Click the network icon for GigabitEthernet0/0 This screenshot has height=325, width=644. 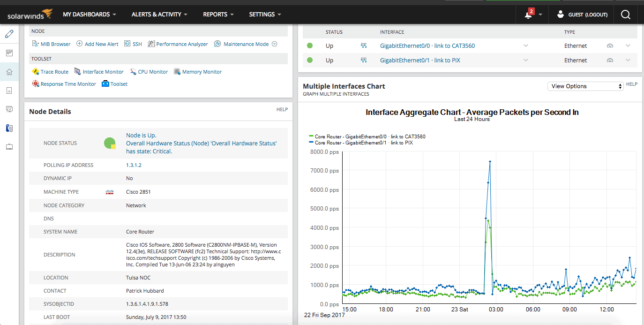(363, 46)
